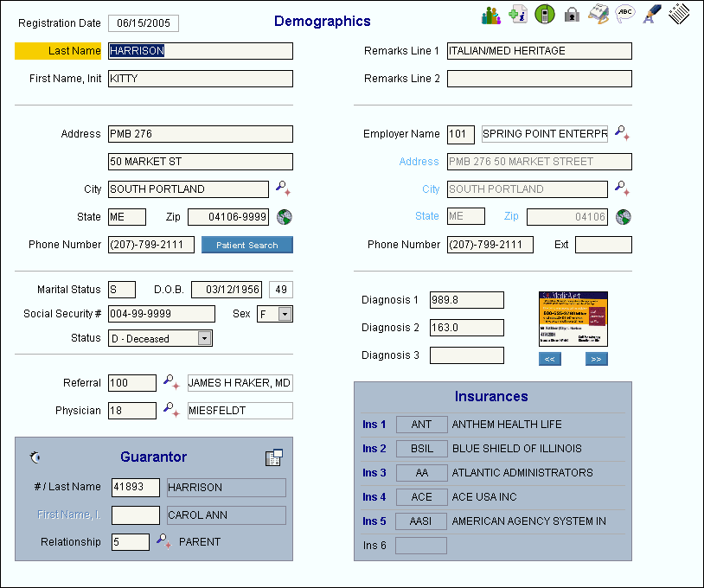Open the patient info plus icon

tap(518, 15)
